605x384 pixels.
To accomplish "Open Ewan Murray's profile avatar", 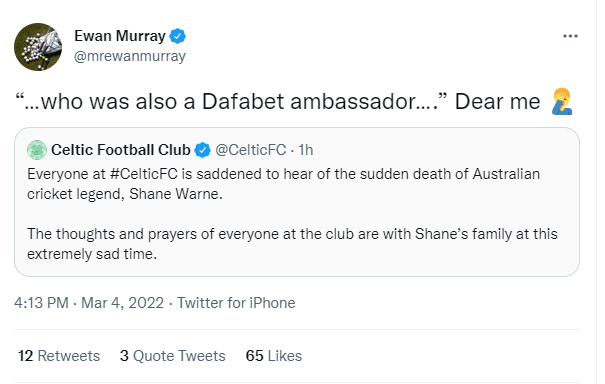I will (38, 47).
